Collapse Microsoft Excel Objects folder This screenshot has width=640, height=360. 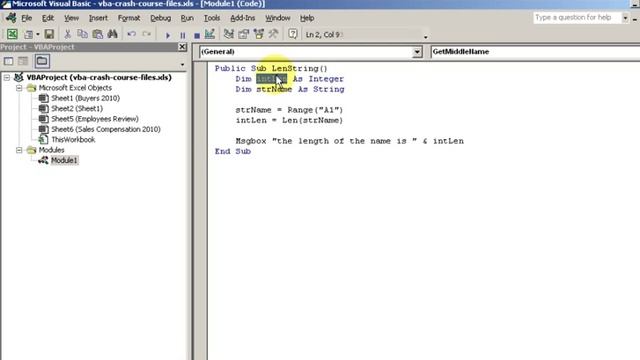(19, 88)
